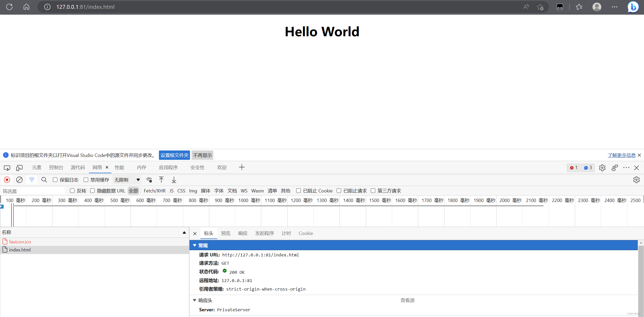Collapse the 常规 section
Screen dimensions: 644x317
pos(195,245)
